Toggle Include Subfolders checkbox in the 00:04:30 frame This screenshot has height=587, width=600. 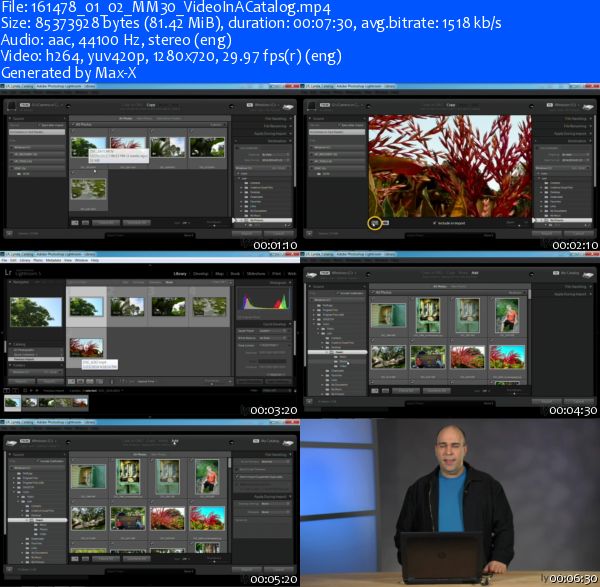coord(338,293)
